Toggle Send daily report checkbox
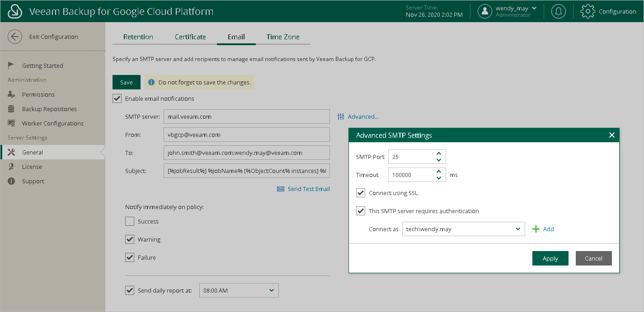644x312 pixels. click(x=130, y=290)
